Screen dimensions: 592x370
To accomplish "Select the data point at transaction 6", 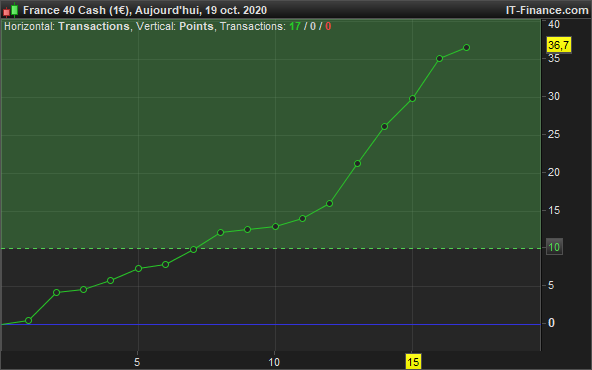I will tap(165, 265).
